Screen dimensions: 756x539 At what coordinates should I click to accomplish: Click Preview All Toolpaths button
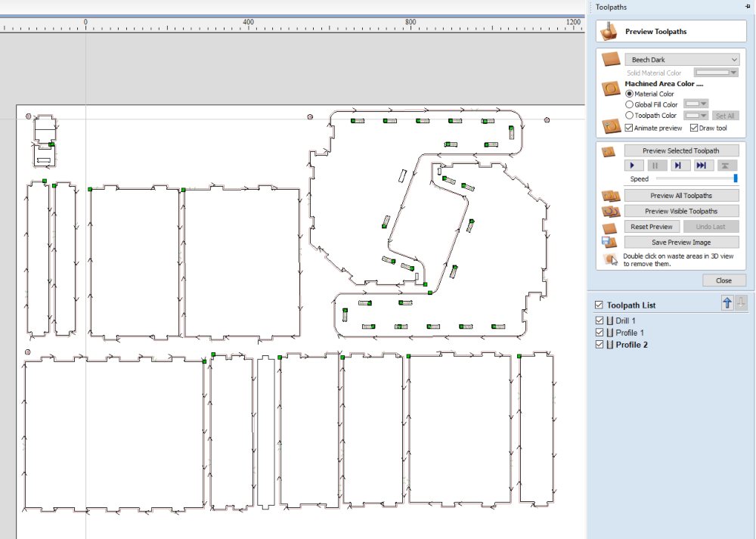point(681,196)
